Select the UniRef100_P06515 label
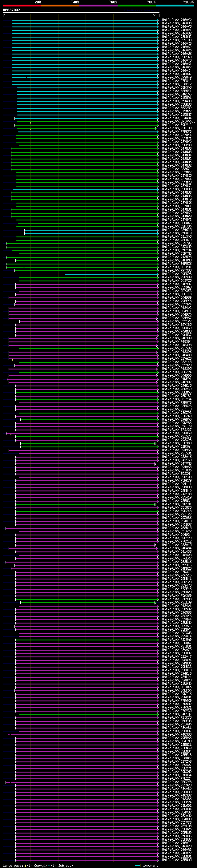 [177, 575]
